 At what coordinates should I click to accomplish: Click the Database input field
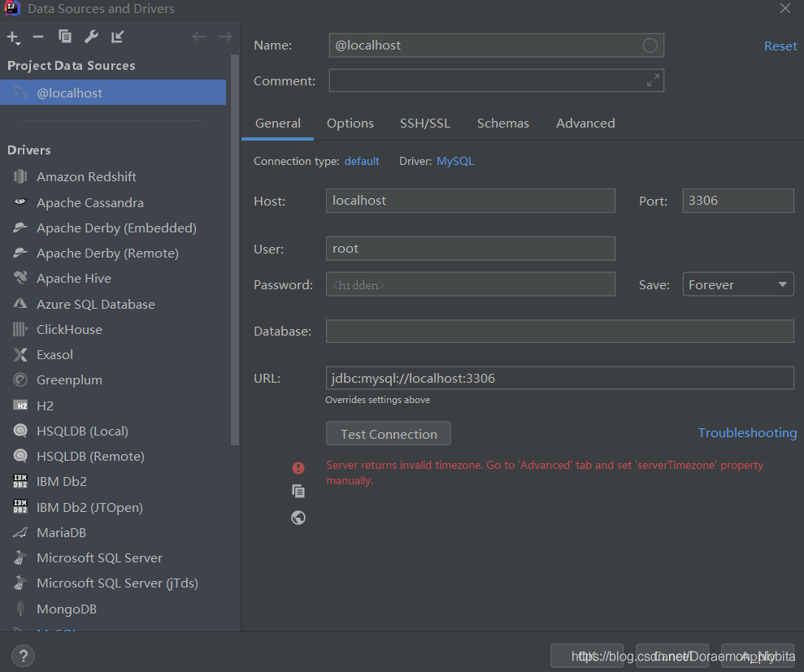point(559,331)
